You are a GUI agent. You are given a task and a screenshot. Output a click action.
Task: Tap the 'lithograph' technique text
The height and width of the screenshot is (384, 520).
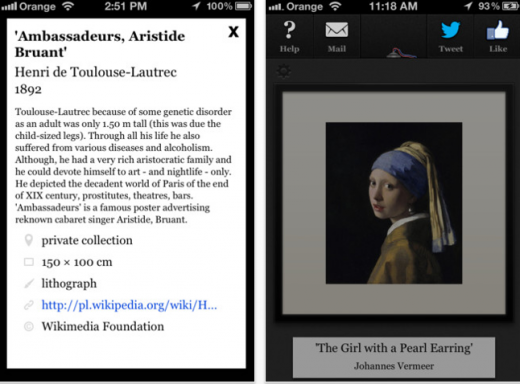(69, 284)
